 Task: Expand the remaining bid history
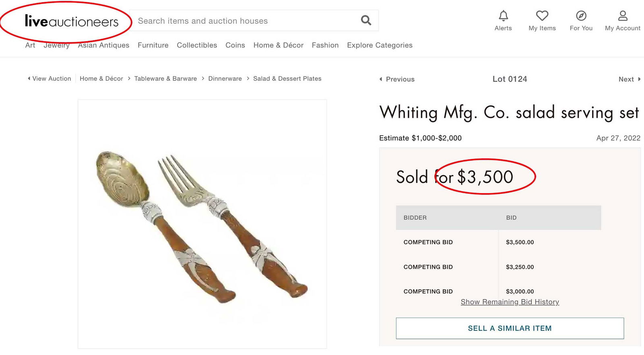pos(510,302)
